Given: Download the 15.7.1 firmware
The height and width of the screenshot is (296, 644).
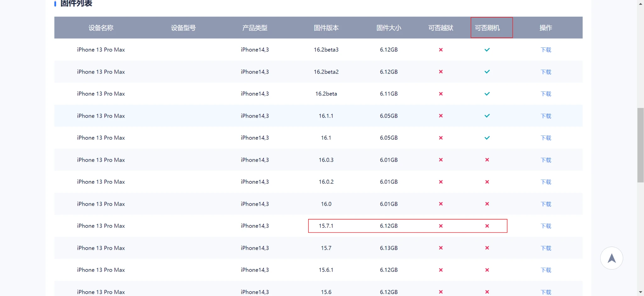Looking at the screenshot, I should [546, 226].
